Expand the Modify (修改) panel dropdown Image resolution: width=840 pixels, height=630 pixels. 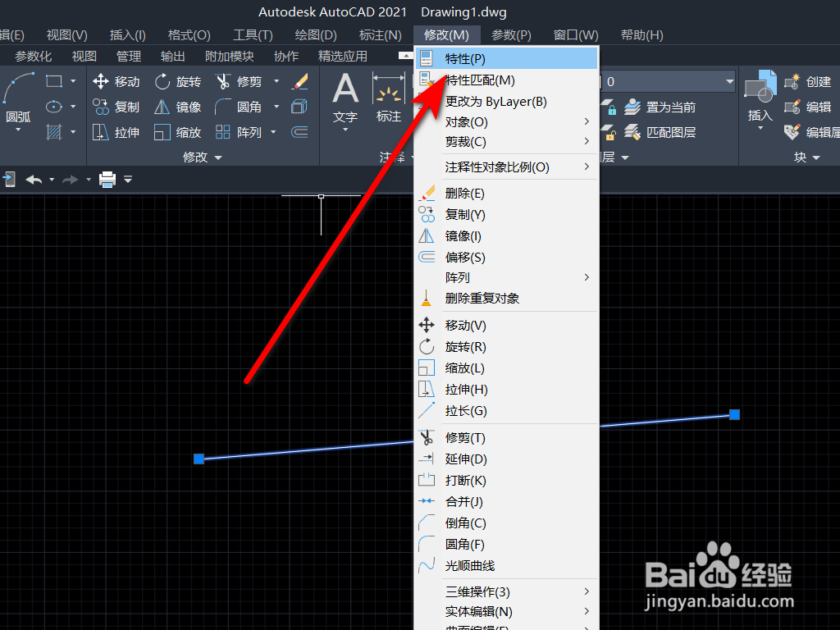tap(202, 157)
